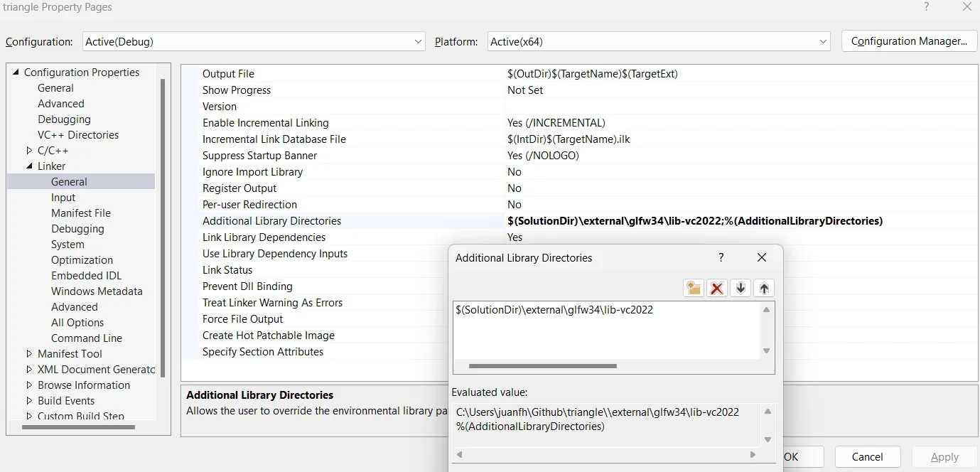Open help via the dialog's question mark icon
Screen dimensions: 980x472
[721, 257]
